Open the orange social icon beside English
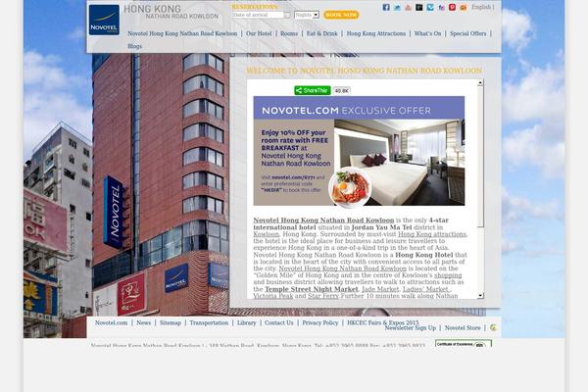 (x=464, y=7)
